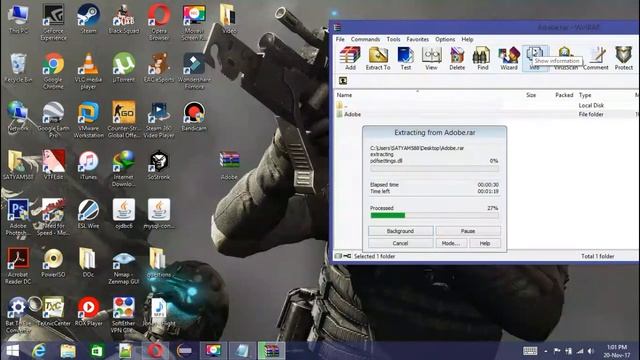Select the Nmap Zenmap GUI desktop icon
Image resolution: width=640 pixels, height=360 pixels.
[124, 266]
